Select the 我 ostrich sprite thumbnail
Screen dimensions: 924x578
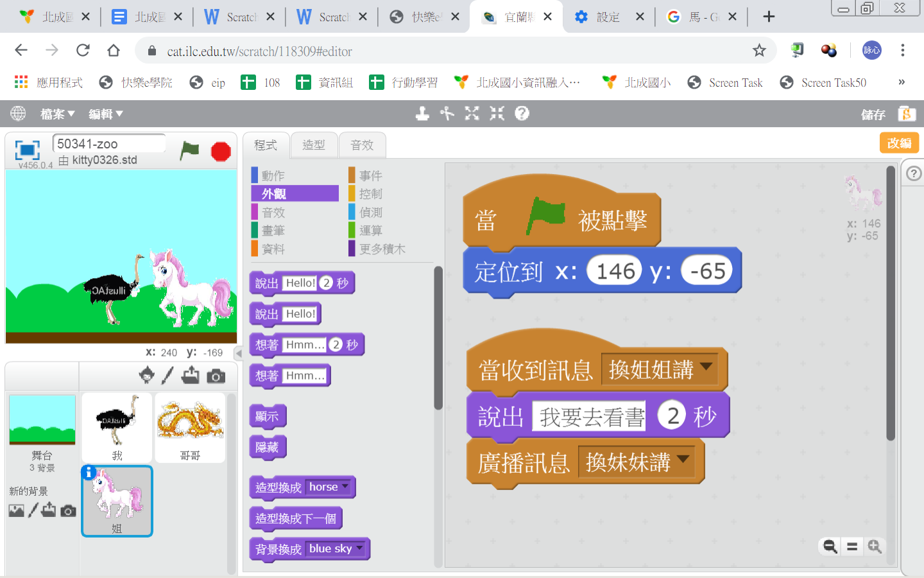(117, 427)
